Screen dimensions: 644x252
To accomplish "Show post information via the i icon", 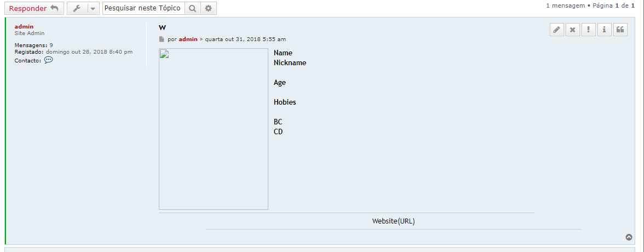I will click(604, 30).
